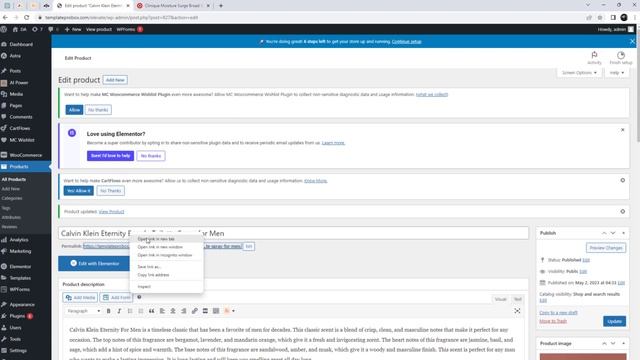Move Publish panel down
Image resolution: width=640 pixels, height=360 pixels.
(613, 233)
